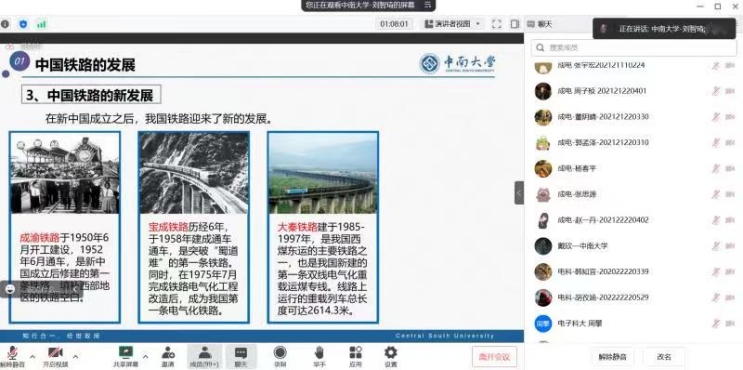Open the 演讲者视图 view dropdown
The image size is (743, 370).
coord(453,24)
